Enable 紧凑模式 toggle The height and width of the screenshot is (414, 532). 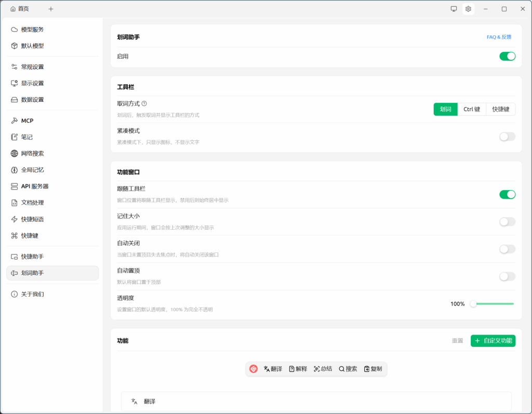[x=507, y=137]
